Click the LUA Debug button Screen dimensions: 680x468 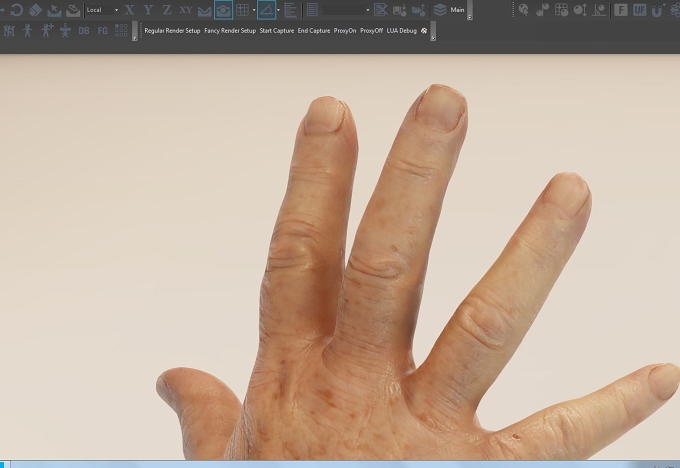tap(402, 31)
